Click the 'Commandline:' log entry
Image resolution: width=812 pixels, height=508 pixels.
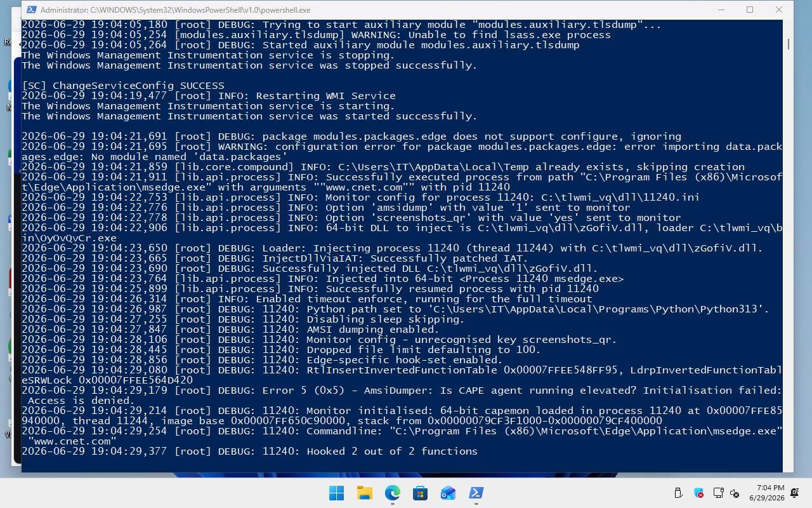pyautogui.click(x=402, y=436)
